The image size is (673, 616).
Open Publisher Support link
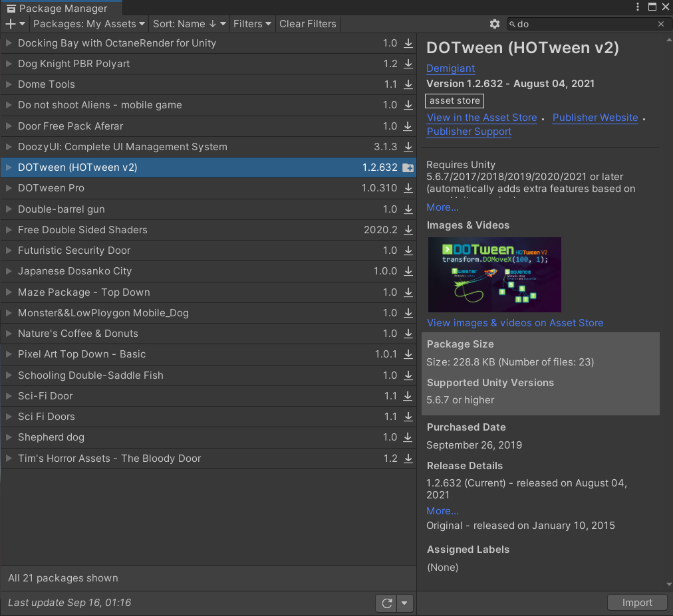tap(469, 132)
